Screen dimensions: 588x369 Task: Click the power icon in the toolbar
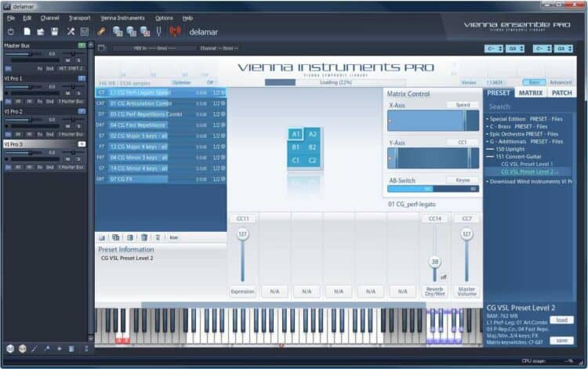10,31
